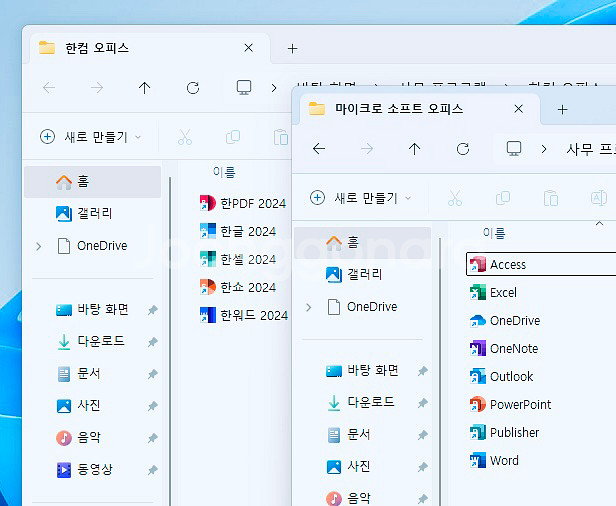Open the 한쇼 2024 shortcut
Viewport: 616px width, 506px height.
click(x=238, y=287)
